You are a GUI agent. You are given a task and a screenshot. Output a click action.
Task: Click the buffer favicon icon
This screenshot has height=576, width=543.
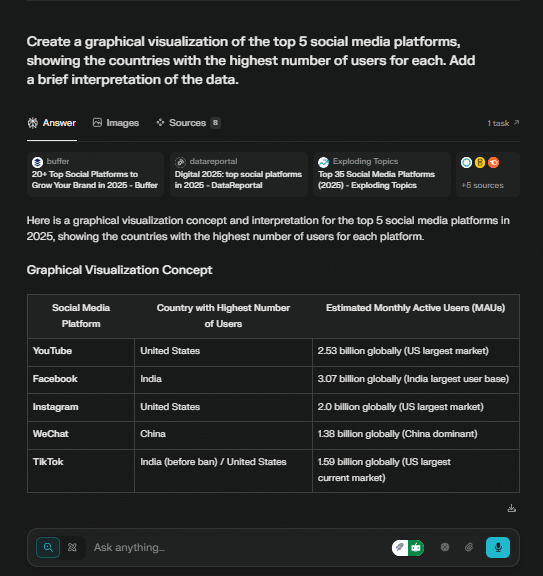coord(37,162)
